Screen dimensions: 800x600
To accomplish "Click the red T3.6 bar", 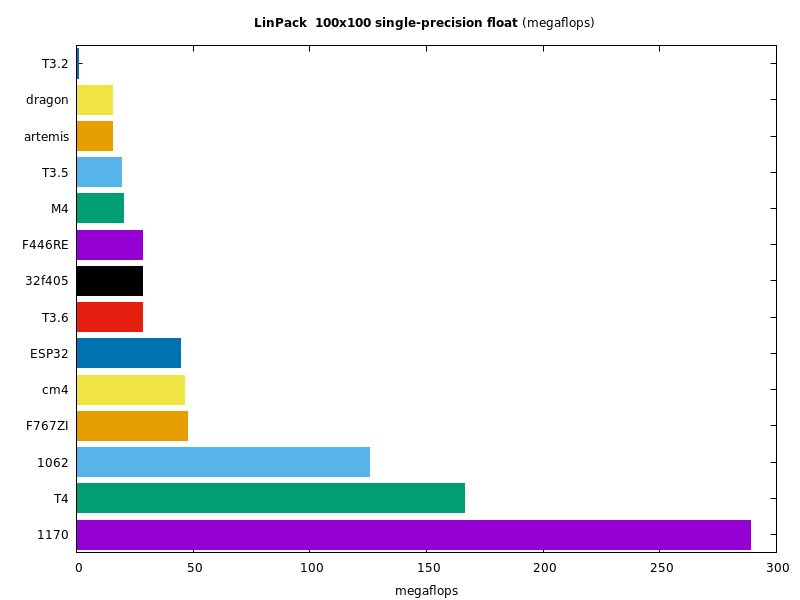I will pos(110,317).
